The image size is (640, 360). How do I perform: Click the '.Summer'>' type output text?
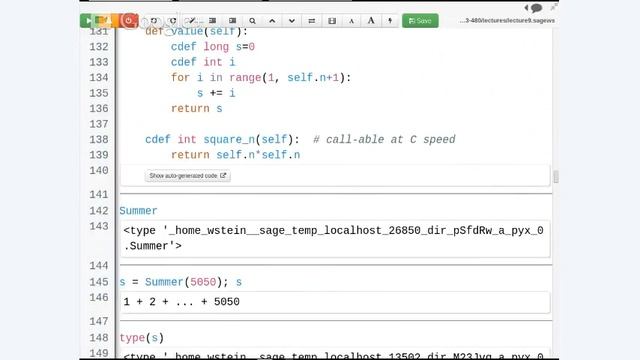tap(153, 246)
